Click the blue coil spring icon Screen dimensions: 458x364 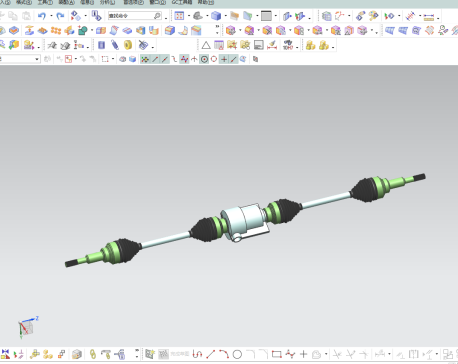point(115,45)
